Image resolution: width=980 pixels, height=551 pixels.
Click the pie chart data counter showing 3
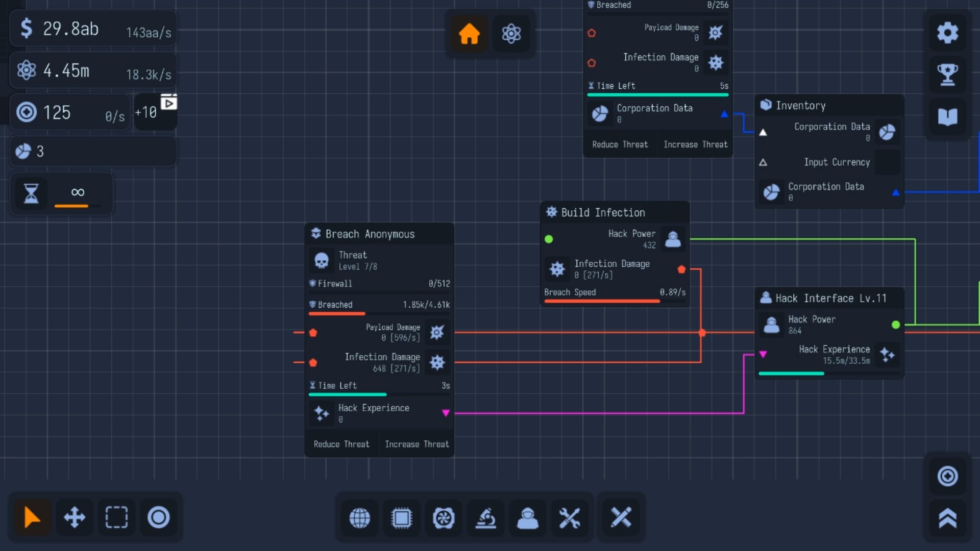pos(93,151)
